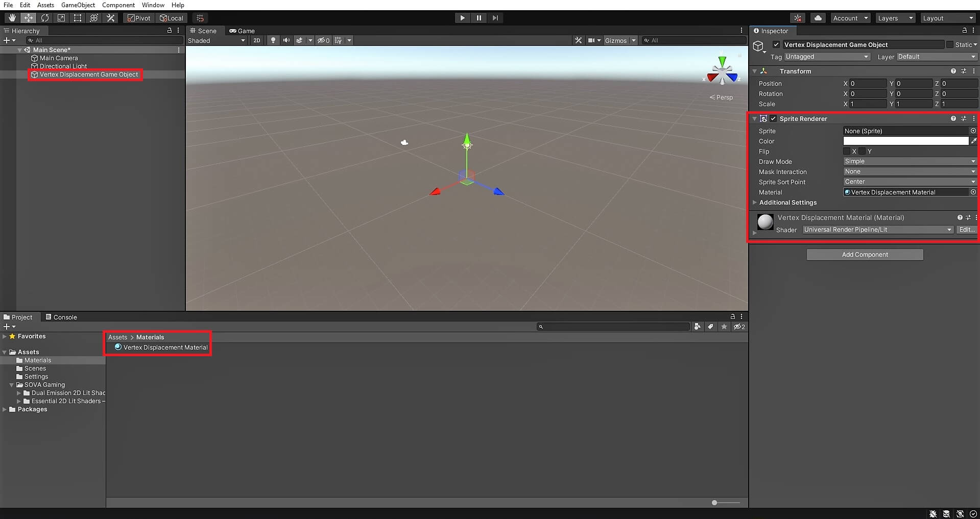The image size is (980, 519).
Task: Click the white Color swatch field
Action: (x=905, y=141)
